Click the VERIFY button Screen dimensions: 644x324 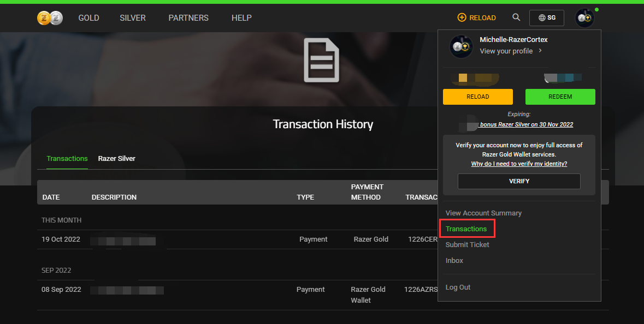point(519,181)
